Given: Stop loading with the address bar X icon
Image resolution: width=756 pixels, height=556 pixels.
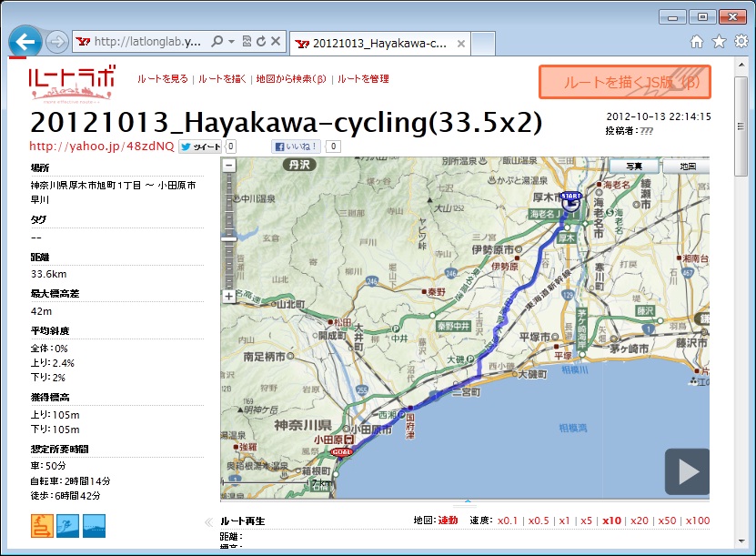Looking at the screenshot, I should [x=276, y=42].
